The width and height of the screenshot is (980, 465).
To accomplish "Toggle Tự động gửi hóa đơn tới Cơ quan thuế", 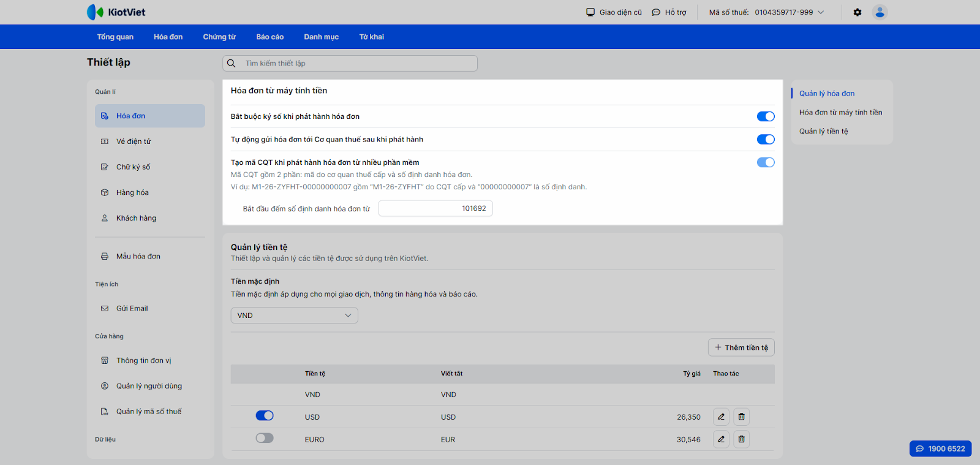I will [x=766, y=139].
